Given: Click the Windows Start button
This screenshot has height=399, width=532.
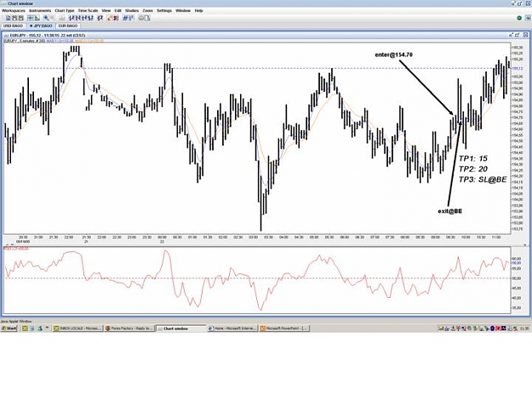Looking at the screenshot, I should [9, 328].
